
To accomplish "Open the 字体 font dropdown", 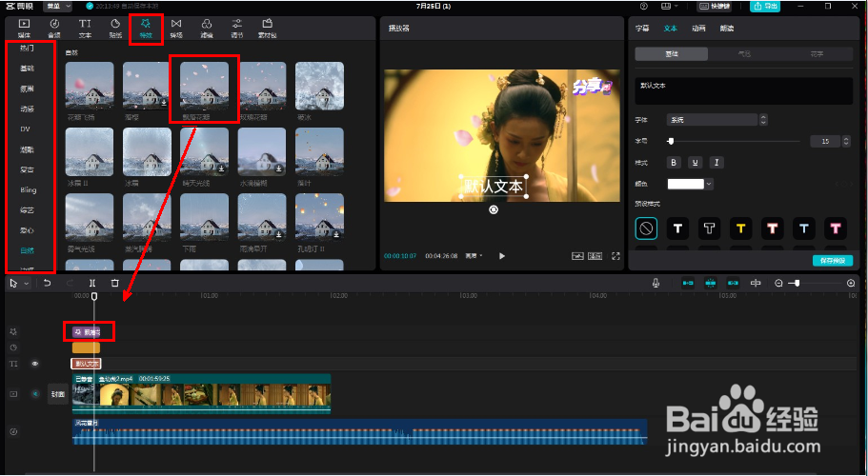I will coord(713,119).
